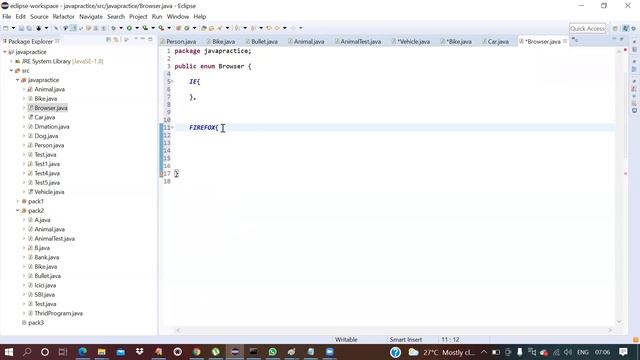The height and width of the screenshot is (360, 640).
Task: Click the External Tools run icon
Action: coord(161,28)
